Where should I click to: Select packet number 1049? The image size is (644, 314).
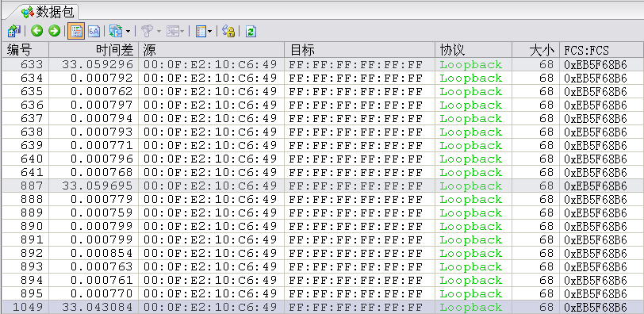click(x=28, y=308)
